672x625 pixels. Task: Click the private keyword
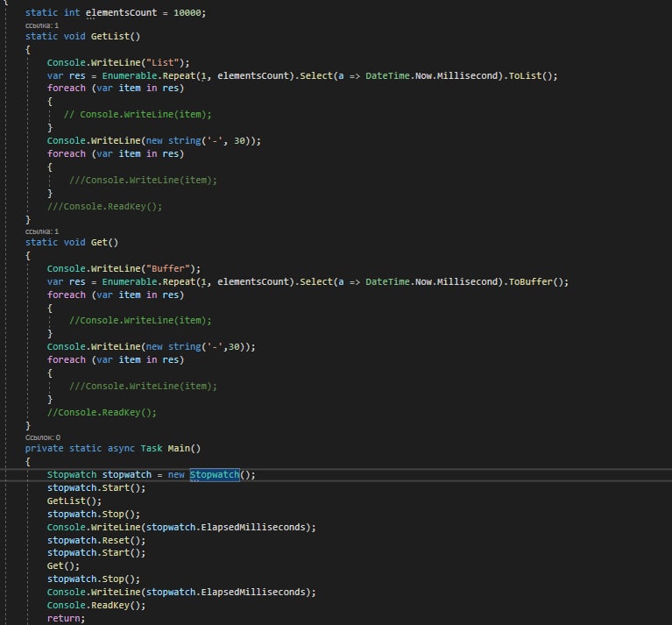pyautogui.click(x=44, y=449)
